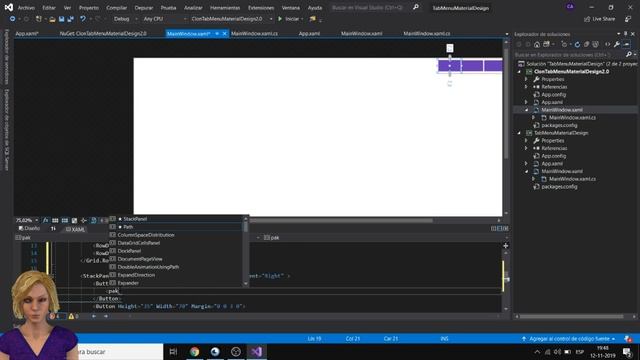
Task: Open the Live Share icon
Action: click(x=600, y=19)
